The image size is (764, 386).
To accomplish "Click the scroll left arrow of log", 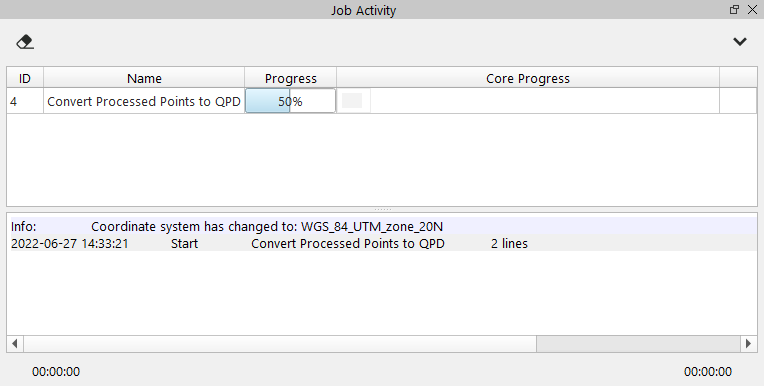I will pyautogui.click(x=15, y=344).
